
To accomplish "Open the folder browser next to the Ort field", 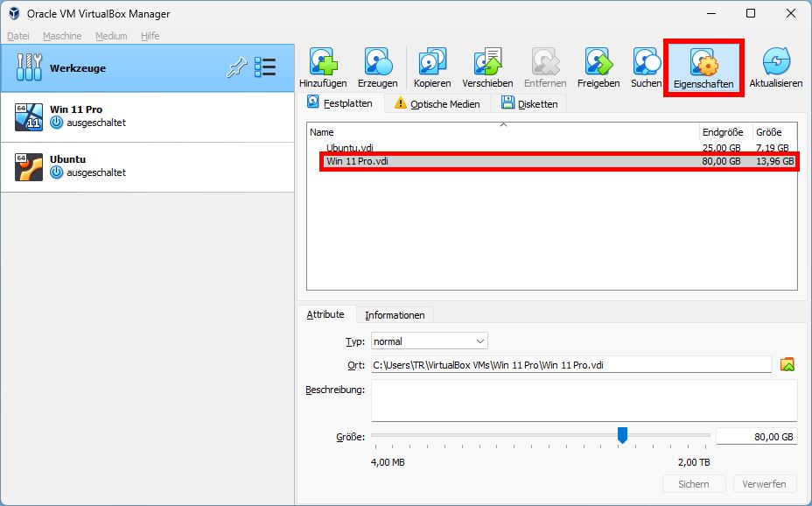I will 786,365.
